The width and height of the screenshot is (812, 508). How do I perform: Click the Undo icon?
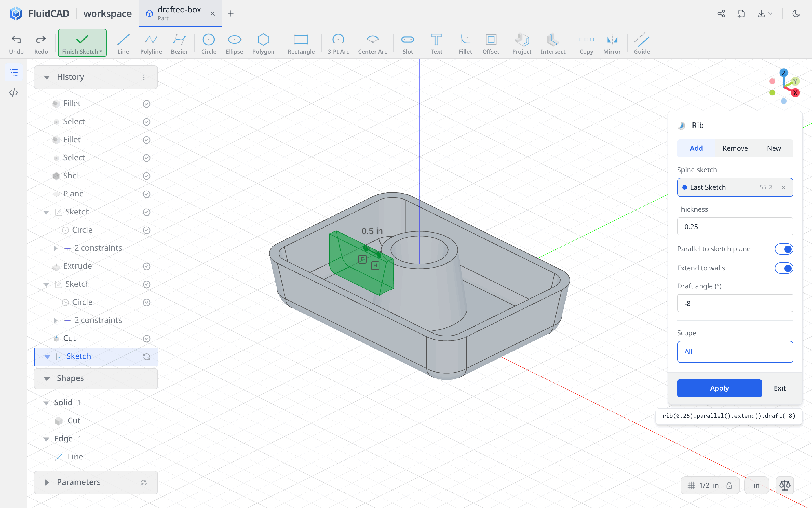16,40
